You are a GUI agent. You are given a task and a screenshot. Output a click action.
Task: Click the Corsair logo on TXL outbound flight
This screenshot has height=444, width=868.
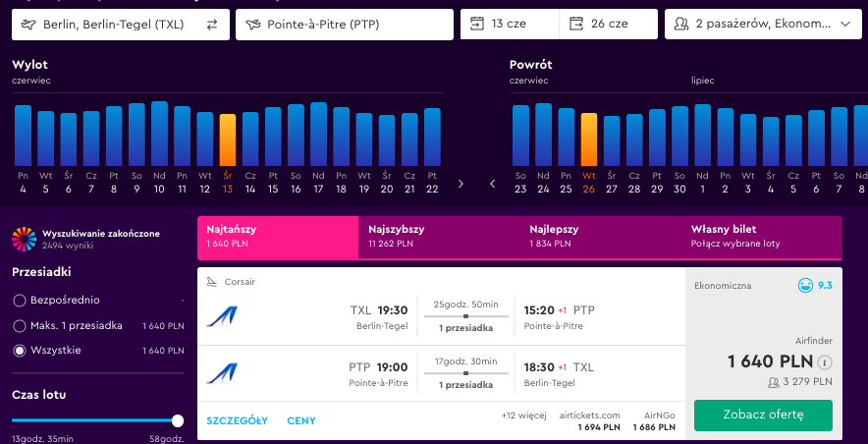(222, 316)
